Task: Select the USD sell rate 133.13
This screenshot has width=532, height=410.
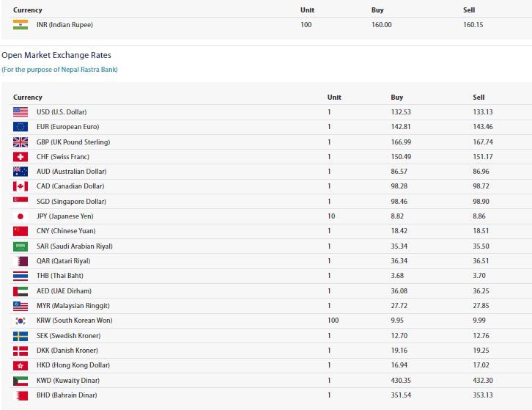Action: tap(482, 112)
